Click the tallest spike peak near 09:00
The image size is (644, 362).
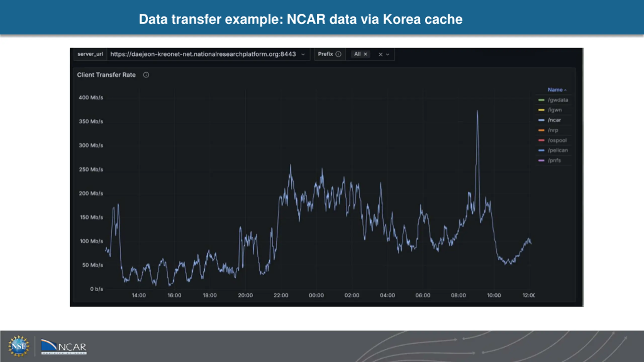(x=477, y=111)
